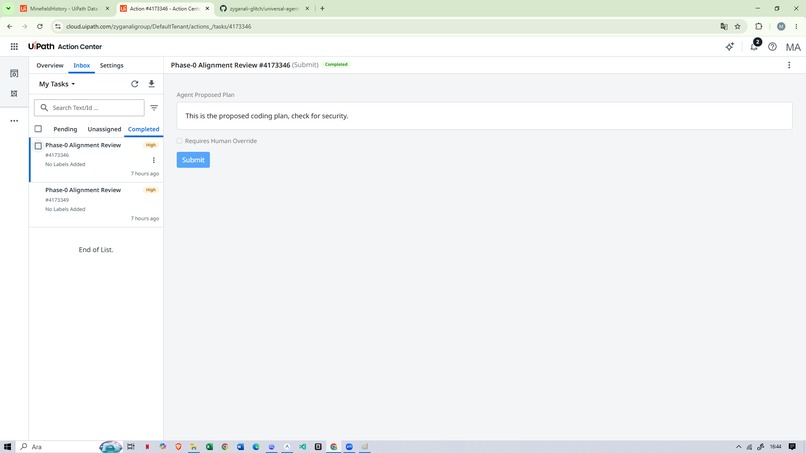Screen dimensions: 806x453
Task: Open the task header three-dot menu
Action: coord(789,65)
